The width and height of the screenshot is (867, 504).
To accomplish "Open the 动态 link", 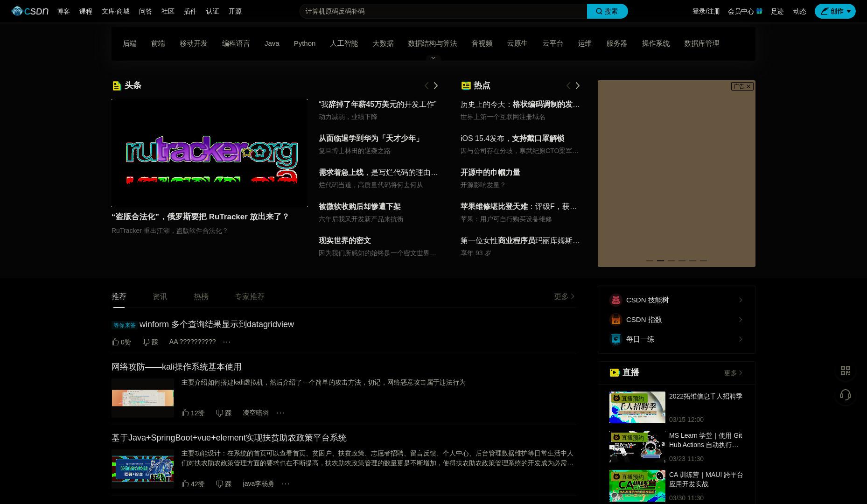I will tap(800, 11).
